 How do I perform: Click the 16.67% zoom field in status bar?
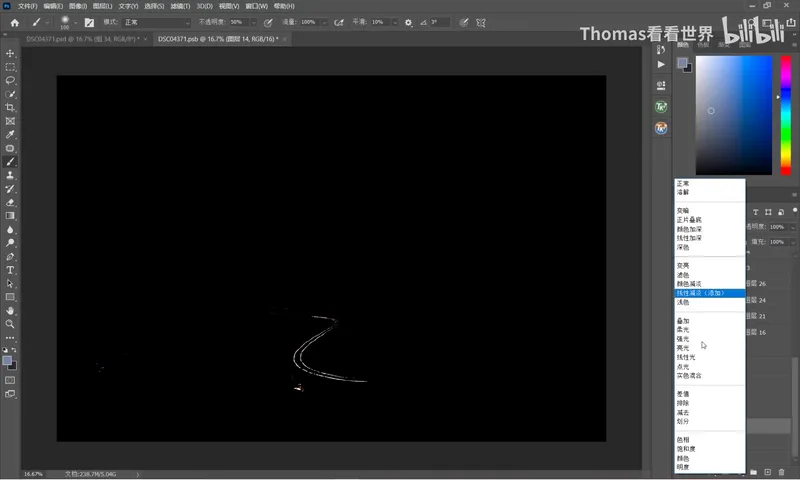tap(33, 474)
